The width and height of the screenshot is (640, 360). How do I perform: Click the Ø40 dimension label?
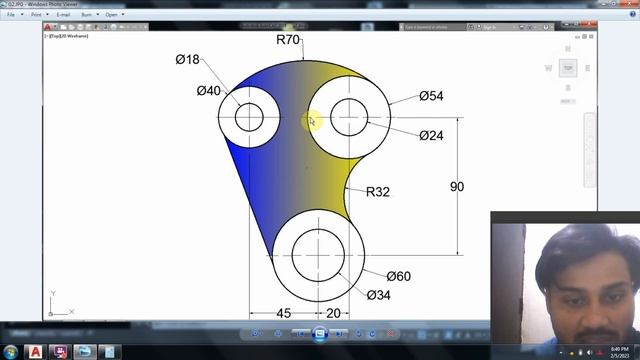point(209,91)
